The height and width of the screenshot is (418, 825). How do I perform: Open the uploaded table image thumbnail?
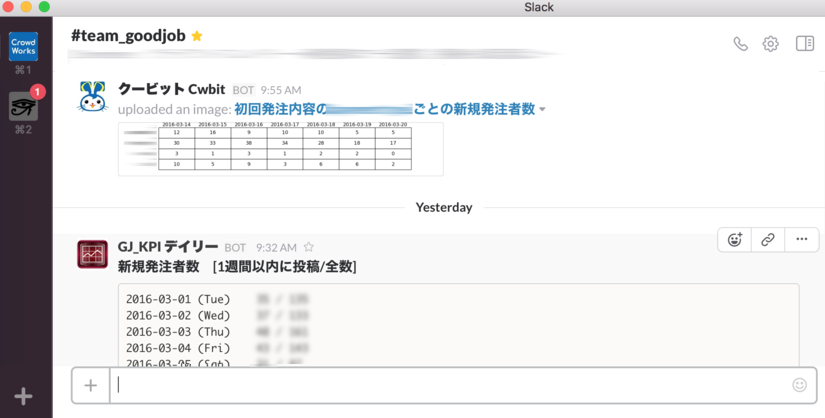280,149
